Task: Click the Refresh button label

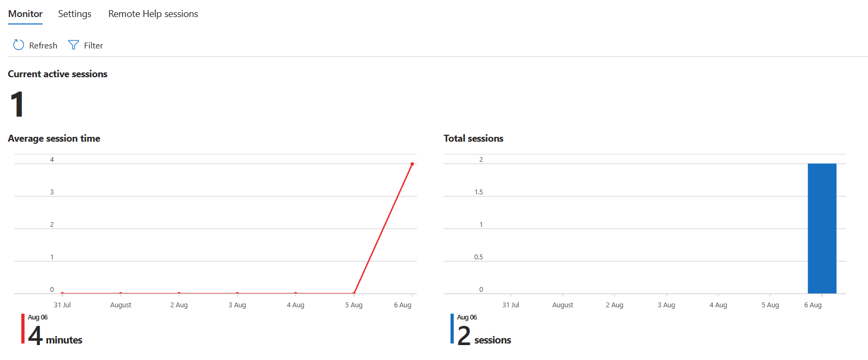Action: 43,46
